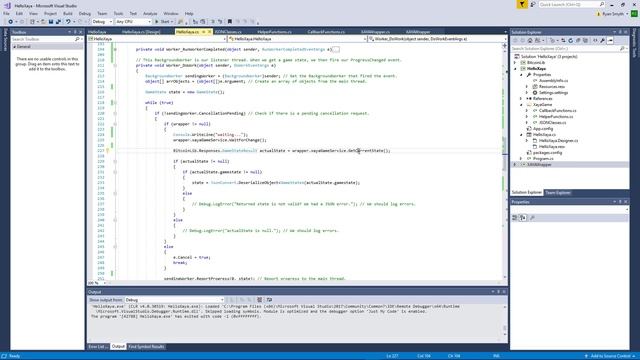Collapse the code region beside 'while (true)'
The height and width of the screenshot is (360, 640).
click(x=115, y=103)
